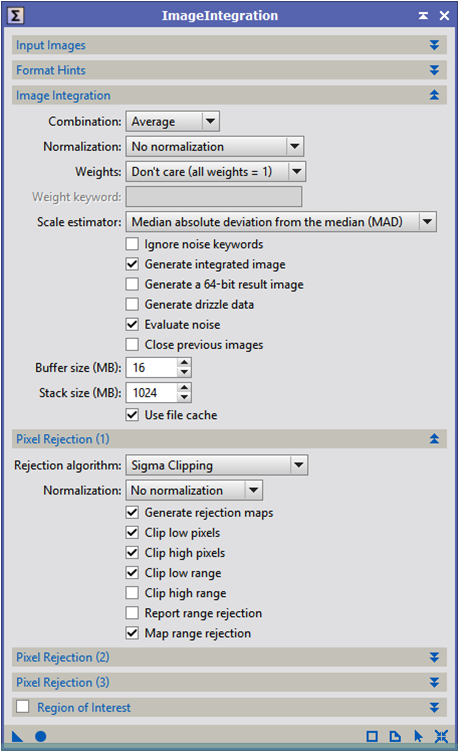Click the Real-Time Preview square icon
The height and width of the screenshot is (752, 459).
point(372,736)
